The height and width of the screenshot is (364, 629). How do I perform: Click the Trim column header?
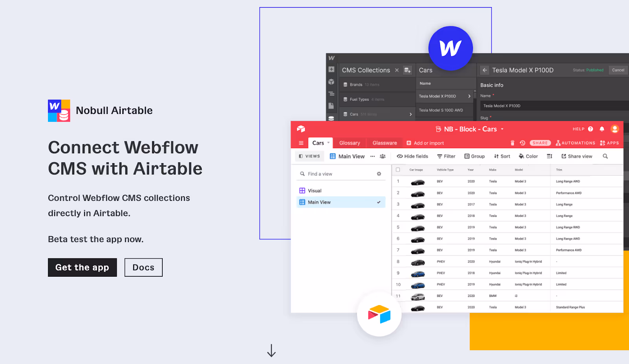point(559,170)
